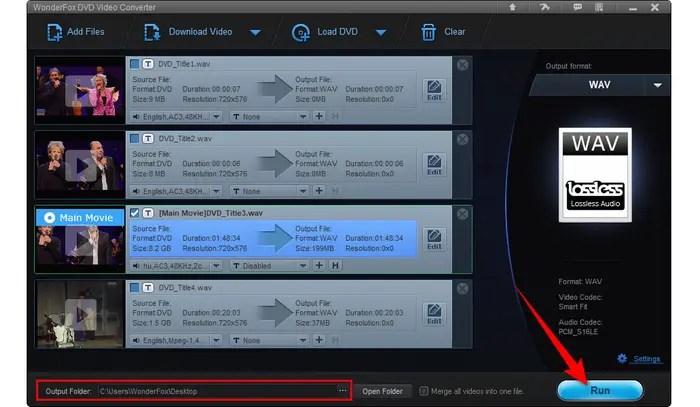
Task: Open Edit for DVD_Title1.wav
Action: [434, 90]
